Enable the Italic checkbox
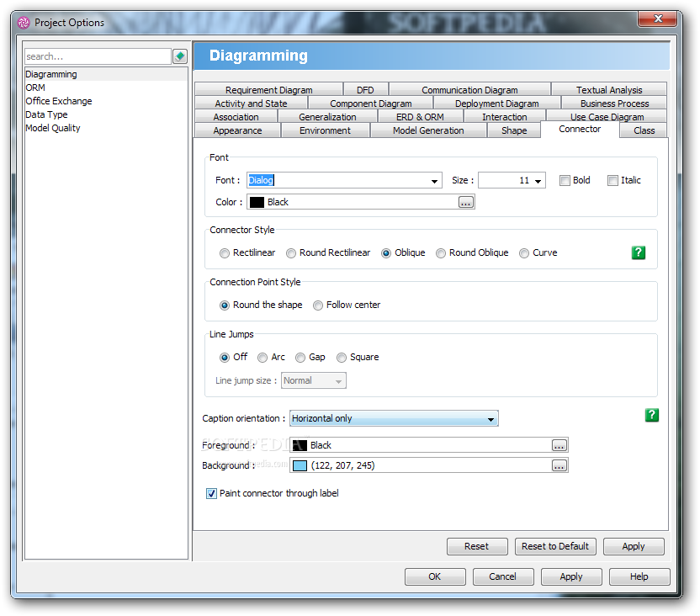 [612, 180]
